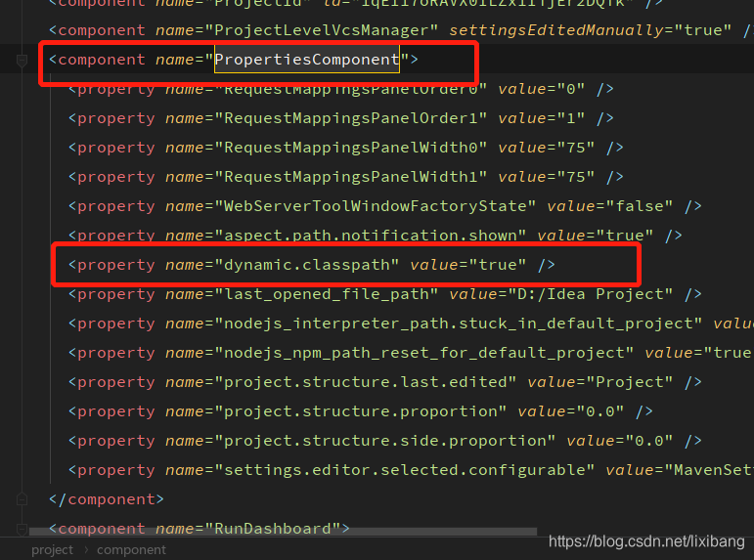Click the nodejs_npm_path_reset_for_default_project name
The height and width of the screenshot is (560, 754).
tap(424, 353)
